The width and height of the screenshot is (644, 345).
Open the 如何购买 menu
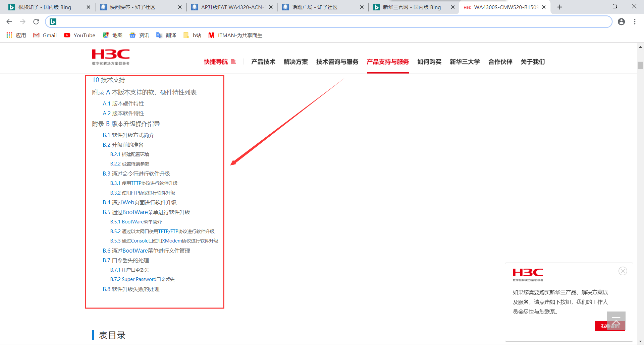tap(429, 62)
